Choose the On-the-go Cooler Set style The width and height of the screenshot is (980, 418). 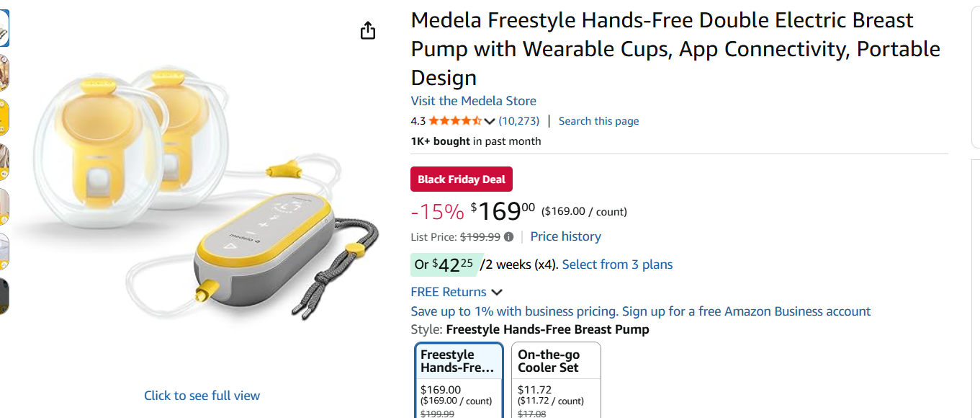click(x=556, y=380)
